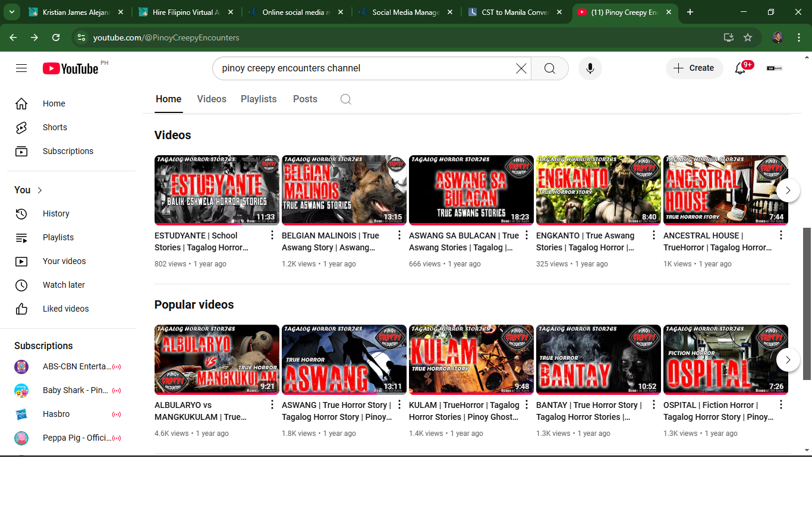Image resolution: width=812 pixels, height=515 pixels.
Task: Open the Chrome three-dot menu
Action: [798, 37]
